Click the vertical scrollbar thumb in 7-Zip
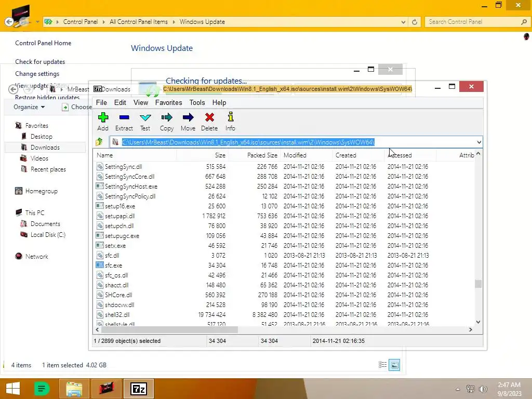This screenshot has height=399, width=532. [478, 283]
